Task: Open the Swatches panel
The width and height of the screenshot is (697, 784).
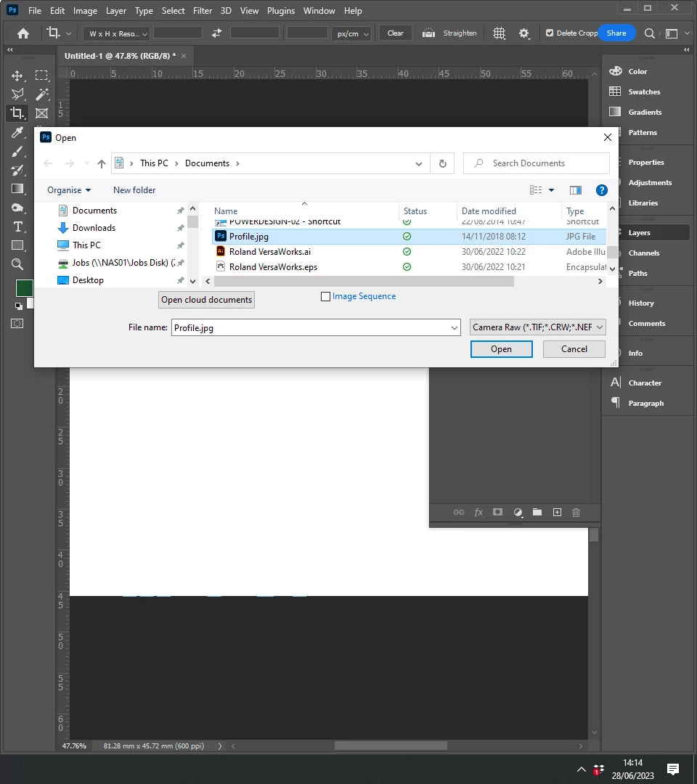Action: [644, 92]
